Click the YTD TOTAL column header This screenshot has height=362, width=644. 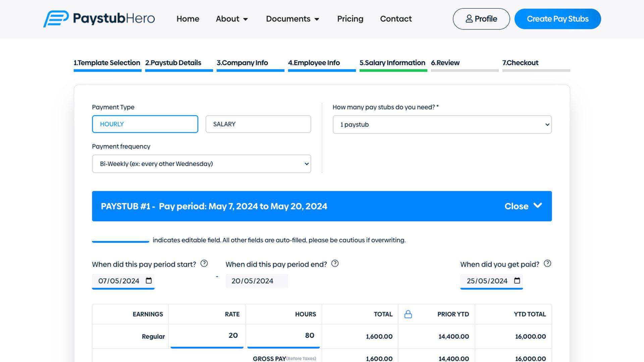(530, 314)
